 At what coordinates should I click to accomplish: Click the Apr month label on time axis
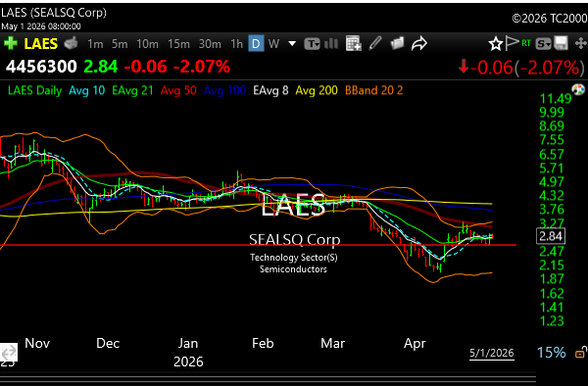point(415,343)
